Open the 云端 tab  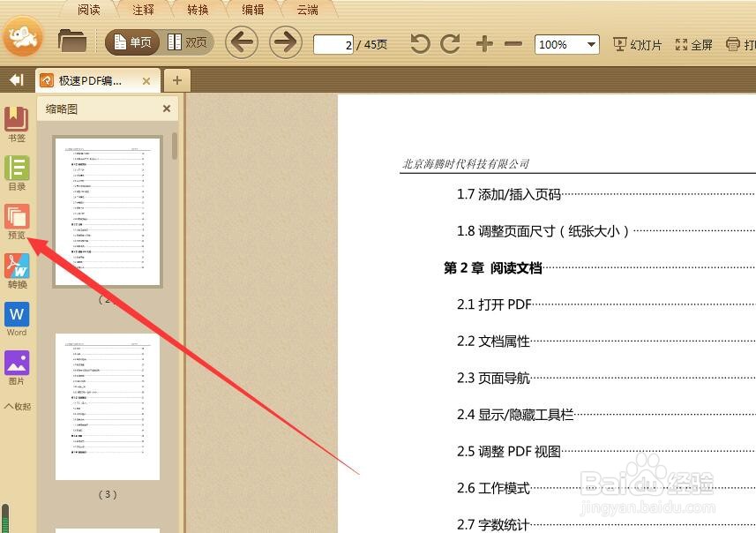click(307, 9)
